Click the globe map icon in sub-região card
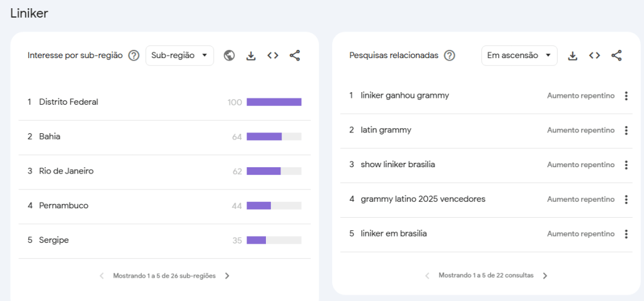Screen dimensions: 644x301 click(229, 56)
